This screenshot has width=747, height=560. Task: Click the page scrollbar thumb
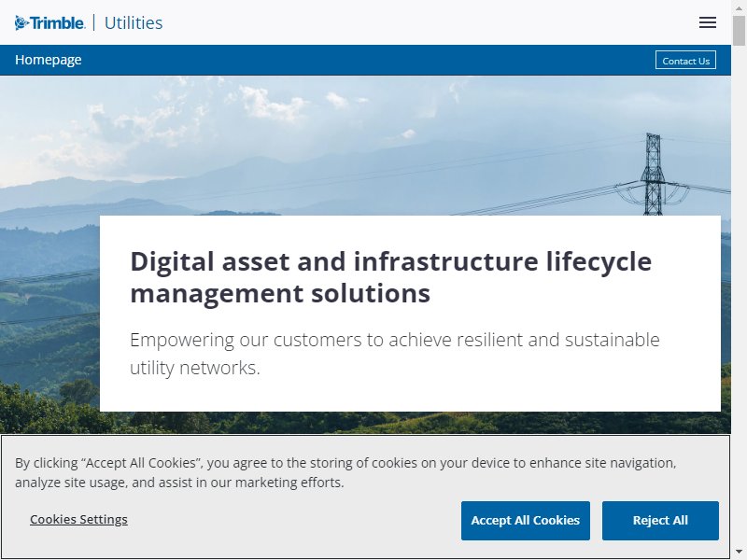tap(739, 31)
